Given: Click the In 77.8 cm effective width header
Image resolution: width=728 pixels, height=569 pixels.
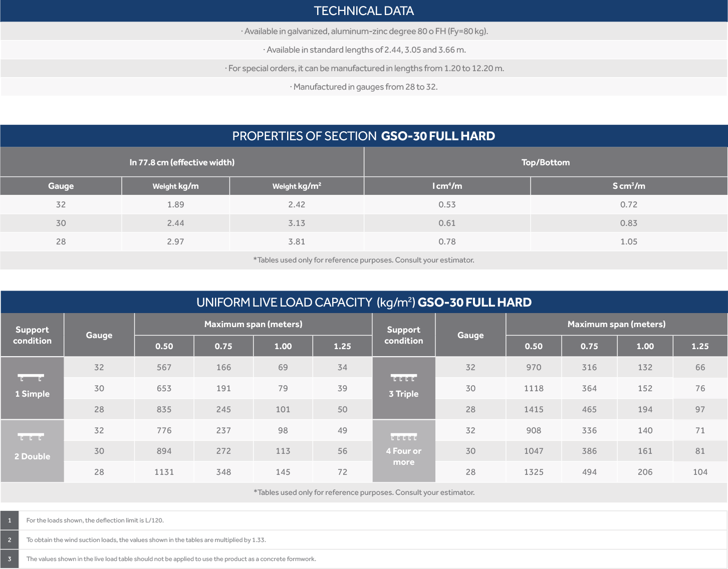Looking at the screenshot, I should (182, 162).
